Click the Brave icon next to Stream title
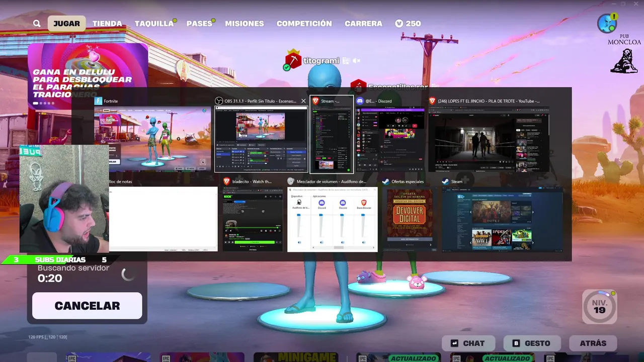Screen dimensions: 644x362 (316, 101)
